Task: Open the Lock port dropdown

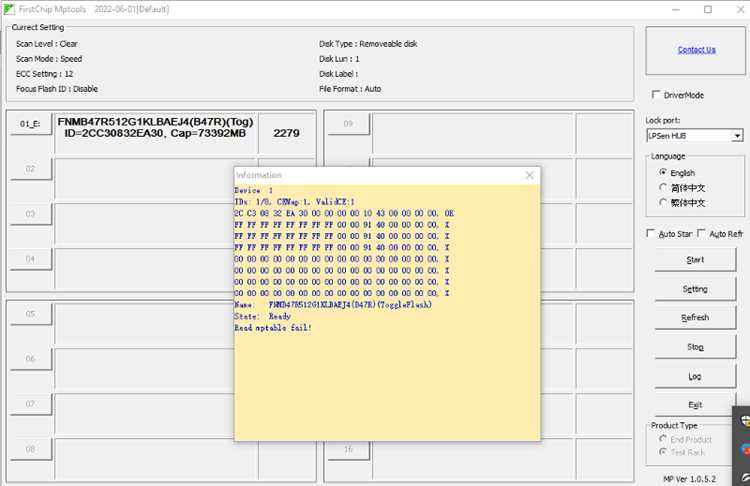Action: pos(738,136)
